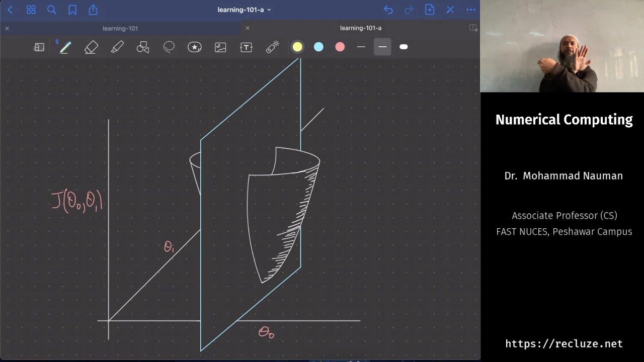Redo the last action
The width and height of the screenshot is (644, 362).
point(409,10)
